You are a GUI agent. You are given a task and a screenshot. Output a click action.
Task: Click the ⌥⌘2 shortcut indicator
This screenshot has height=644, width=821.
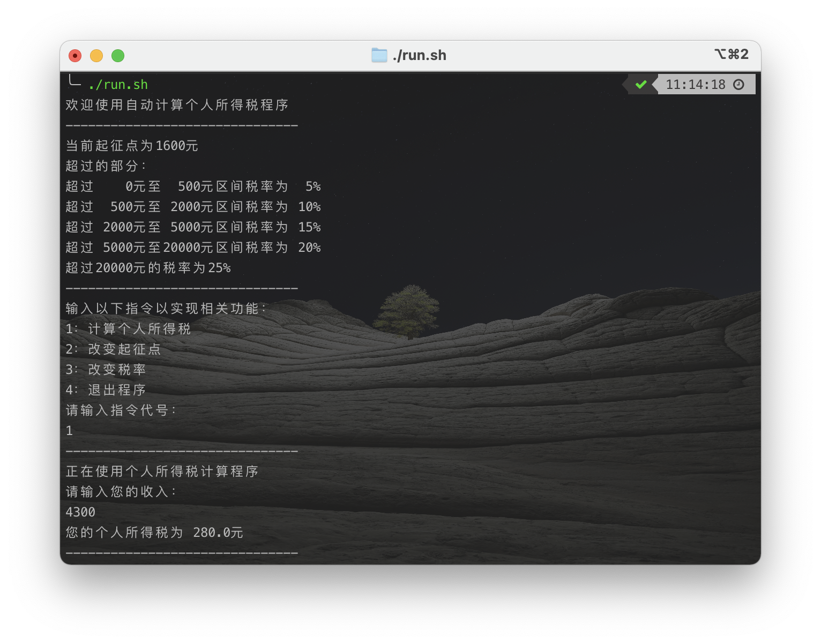click(731, 54)
